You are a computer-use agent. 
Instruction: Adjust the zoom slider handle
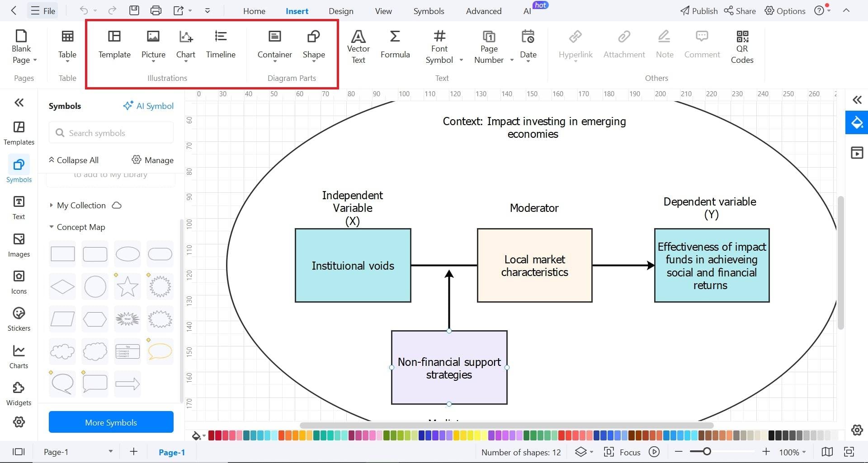(707, 451)
